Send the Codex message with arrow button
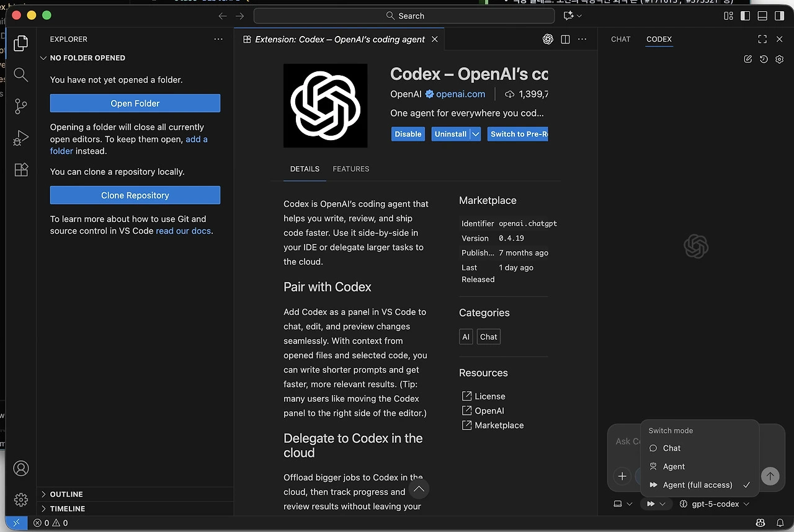The height and width of the screenshot is (532, 794). 770,476
